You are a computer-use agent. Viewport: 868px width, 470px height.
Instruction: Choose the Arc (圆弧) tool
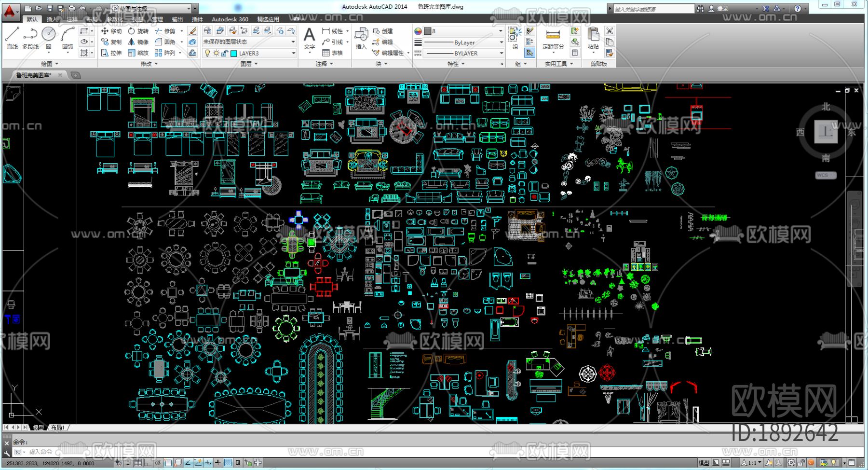click(68, 38)
